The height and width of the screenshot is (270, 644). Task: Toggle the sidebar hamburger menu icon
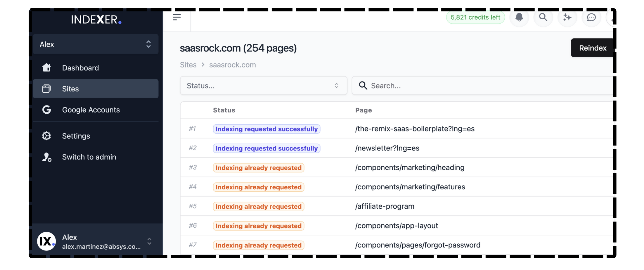point(177,17)
